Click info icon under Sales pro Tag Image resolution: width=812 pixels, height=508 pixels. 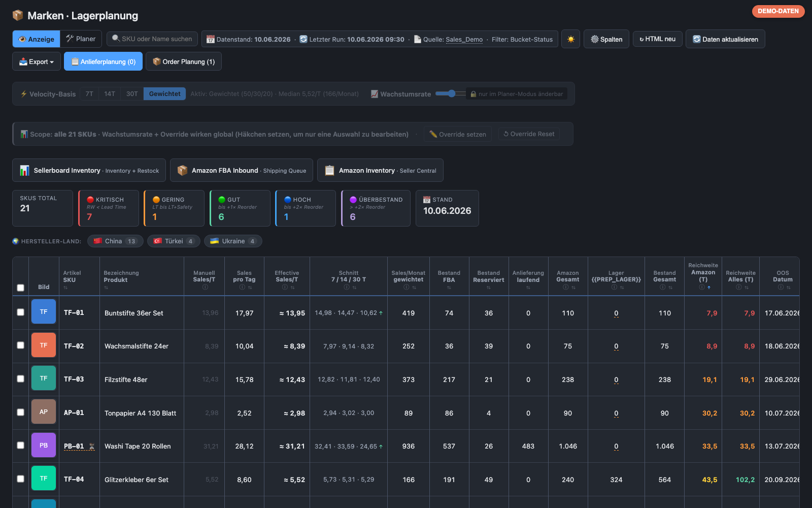242,287
